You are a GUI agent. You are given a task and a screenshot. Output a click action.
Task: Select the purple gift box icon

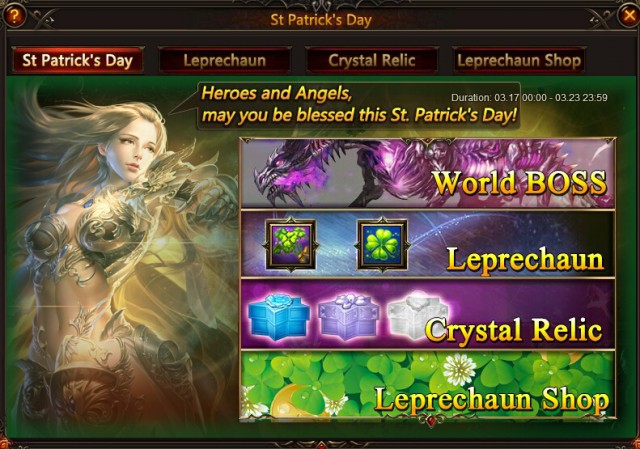pyautogui.click(x=348, y=316)
